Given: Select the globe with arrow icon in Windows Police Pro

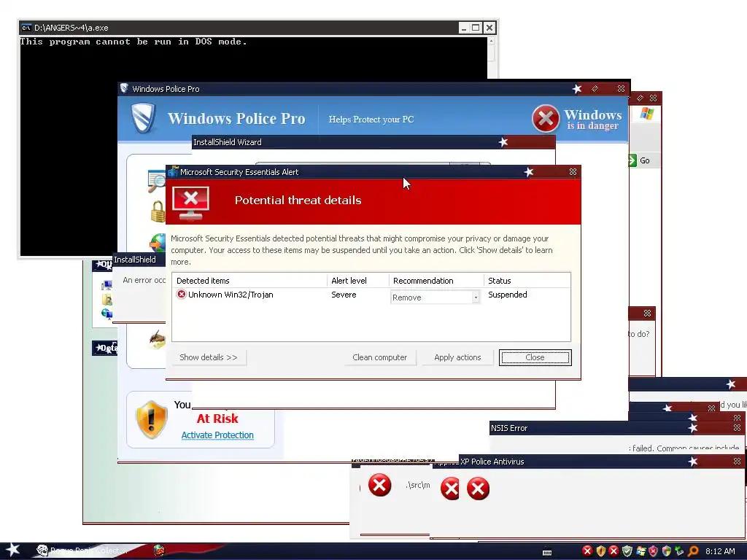Looking at the screenshot, I should [x=158, y=243].
